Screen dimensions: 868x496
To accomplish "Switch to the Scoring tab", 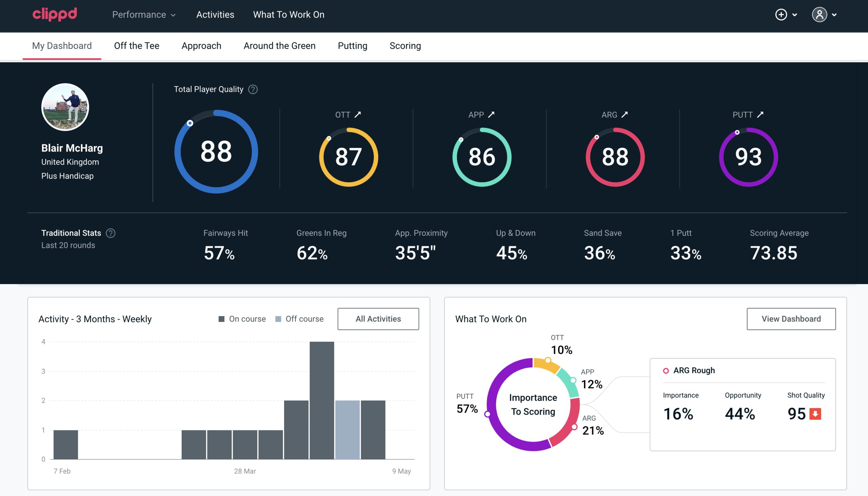I will [x=405, y=45].
